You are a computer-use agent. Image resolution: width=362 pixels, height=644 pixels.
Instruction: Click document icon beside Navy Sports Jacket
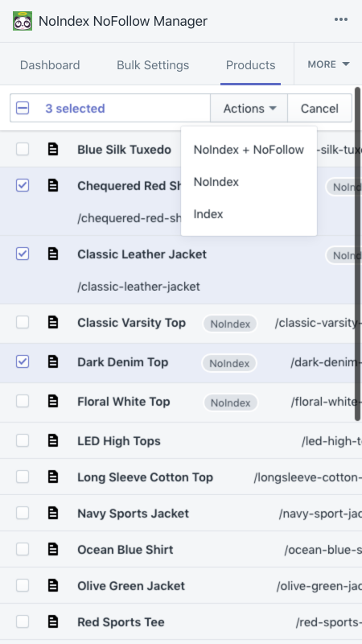click(x=53, y=513)
